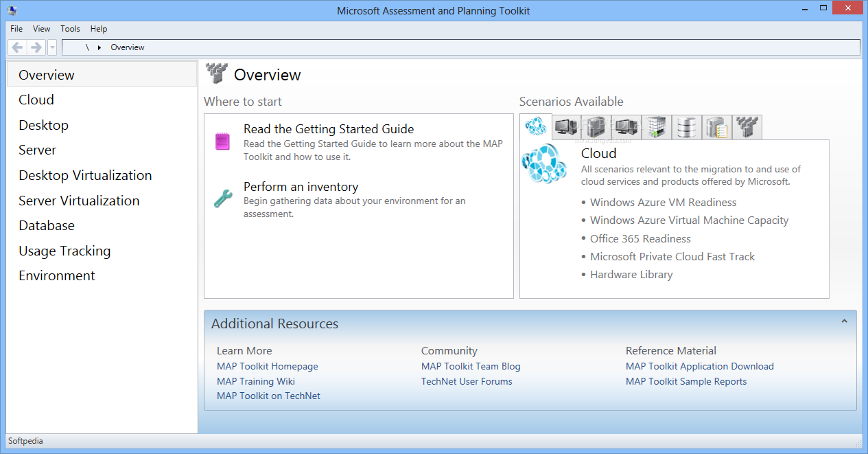The image size is (868, 454).
Task: Open the Tools menu
Action: pos(70,29)
